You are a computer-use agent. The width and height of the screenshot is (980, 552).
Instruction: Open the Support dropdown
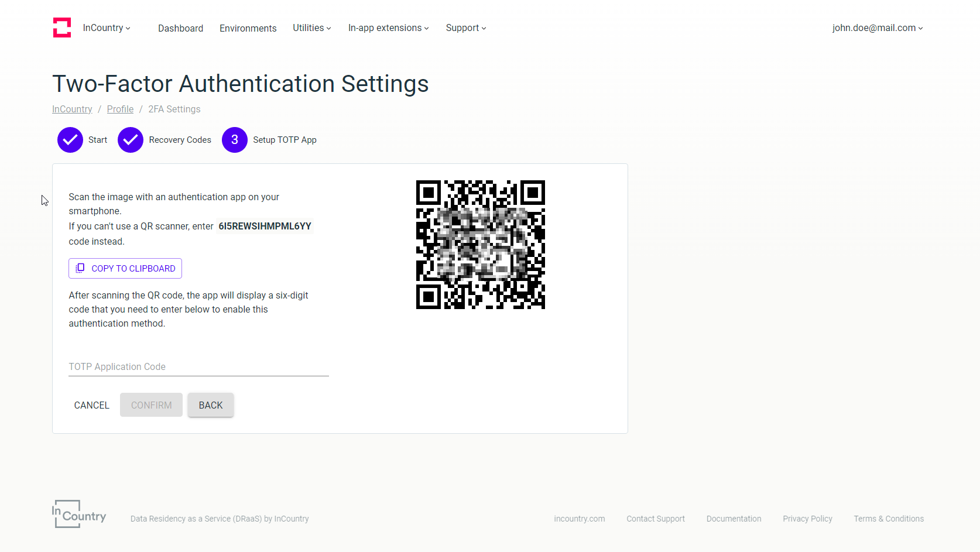(x=465, y=28)
